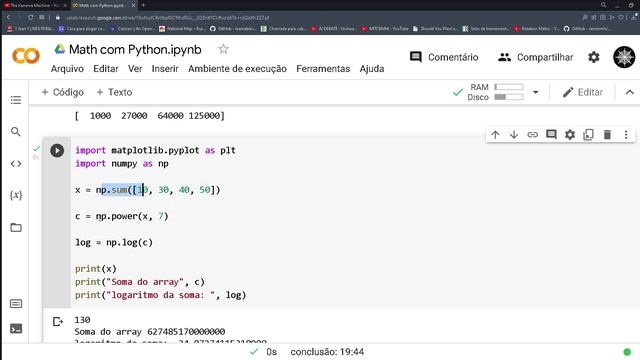Delete cell with the trash icon
This screenshot has width=640, height=360.
(607, 135)
